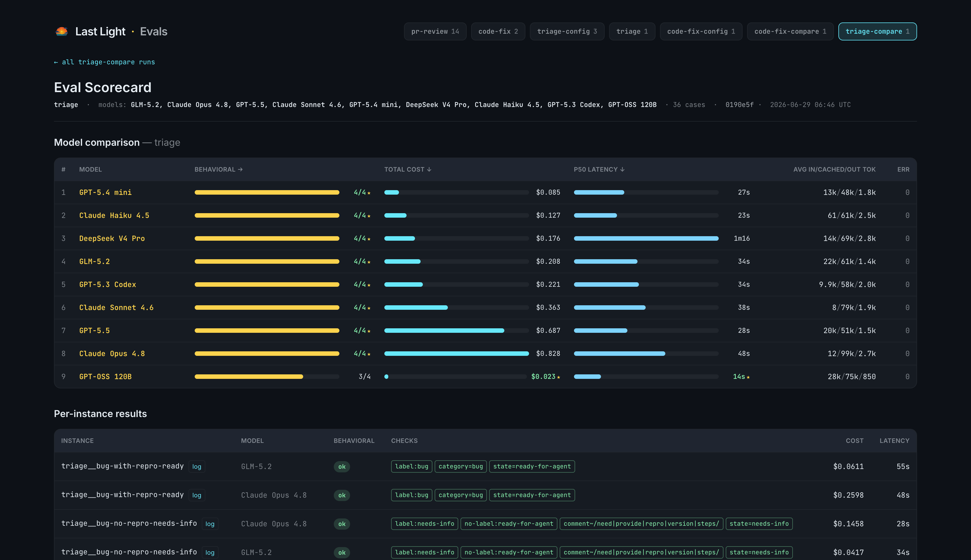Click the 0190e5f commit hash
The image size is (971, 560).
coord(739,105)
